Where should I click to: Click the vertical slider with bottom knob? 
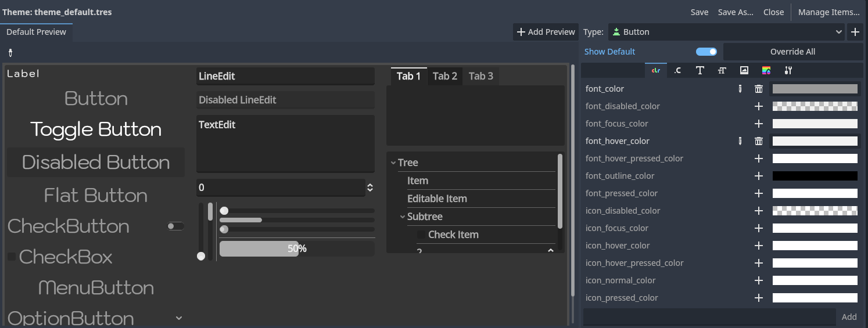[x=201, y=232]
